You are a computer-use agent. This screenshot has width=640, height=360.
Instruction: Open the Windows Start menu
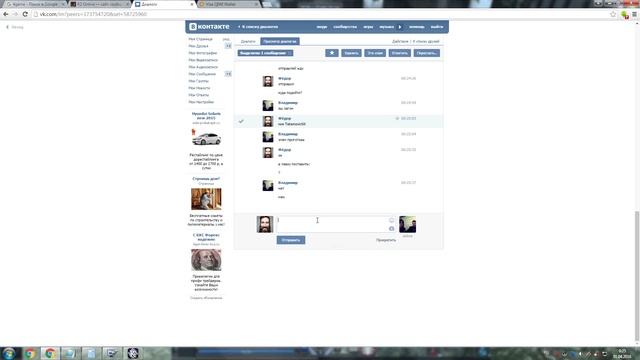[9, 353]
